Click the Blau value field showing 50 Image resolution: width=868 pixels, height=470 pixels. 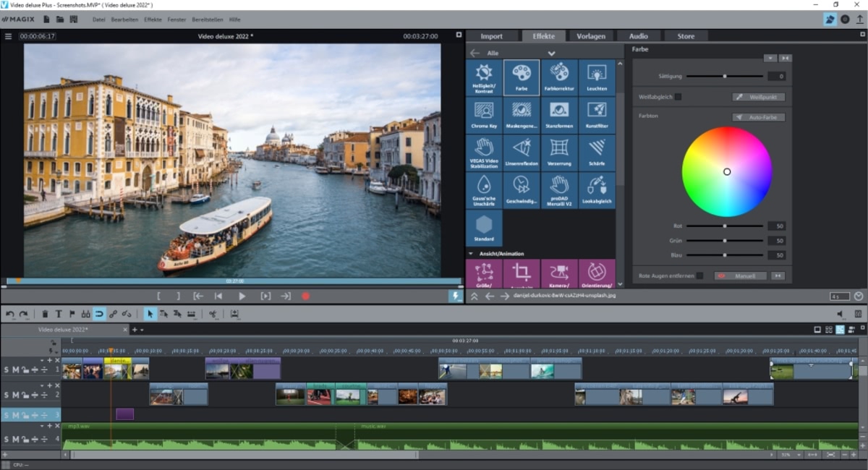776,255
